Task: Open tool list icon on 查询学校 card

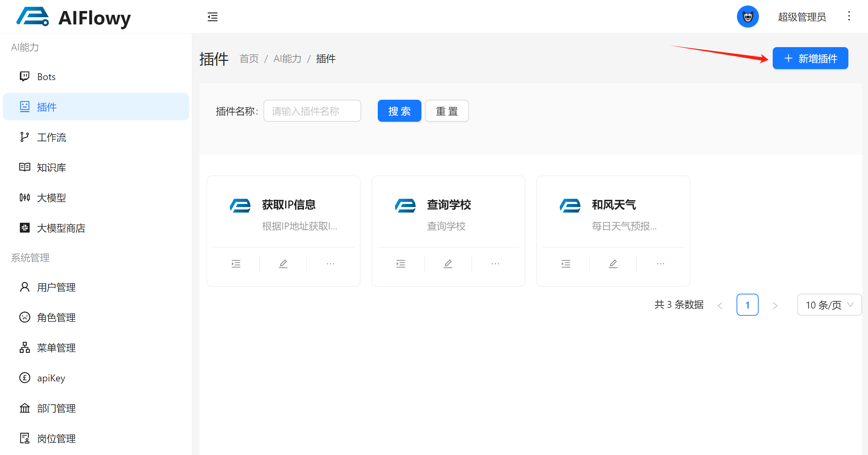Action: click(400, 264)
